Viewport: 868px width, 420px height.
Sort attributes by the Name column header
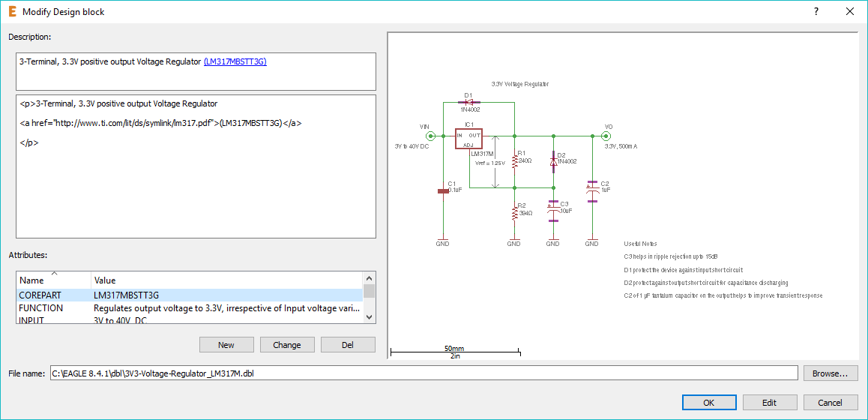54,280
